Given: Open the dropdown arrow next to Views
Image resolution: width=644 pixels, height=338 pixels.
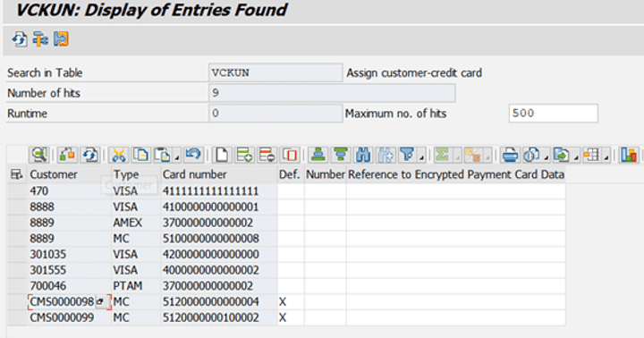Looking at the screenshot, I should (x=546, y=156).
